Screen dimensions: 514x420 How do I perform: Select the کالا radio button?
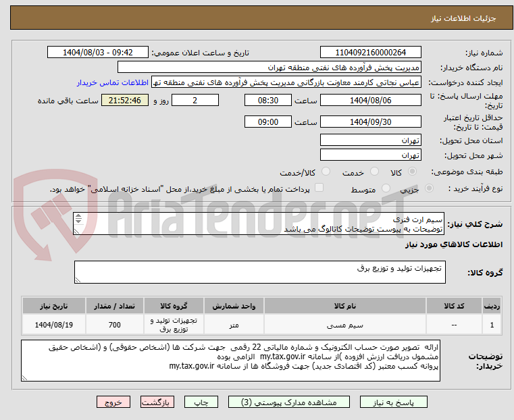pos(413,172)
